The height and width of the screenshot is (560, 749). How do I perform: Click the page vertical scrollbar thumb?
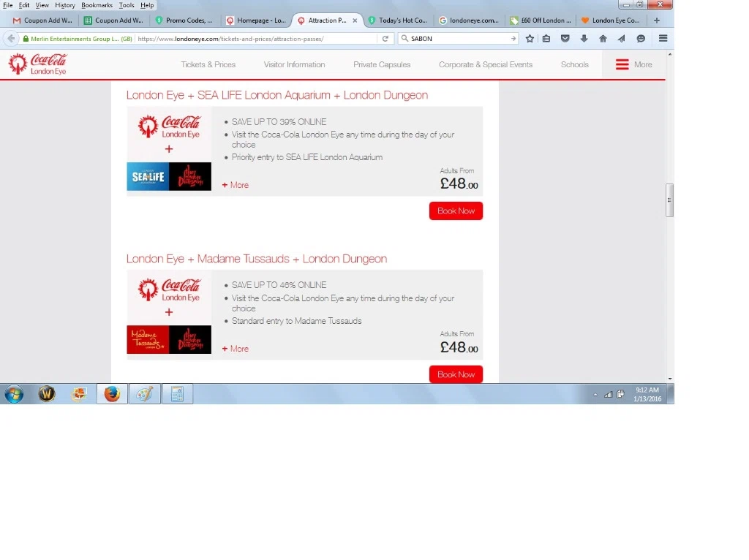click(670, 200)
